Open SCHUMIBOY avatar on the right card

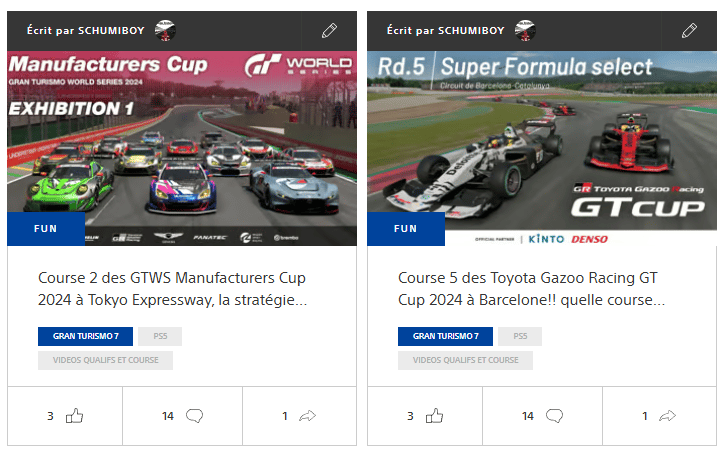[x=525, y=31]
